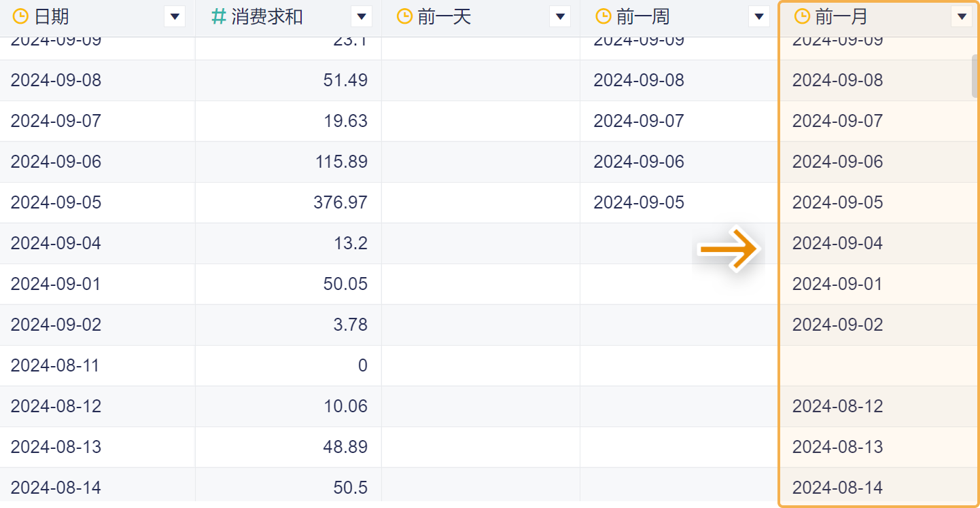This screenshot has width=980, height=508.
Task: Select 2024-09-06 in the 日期 column
Action: 56,162
